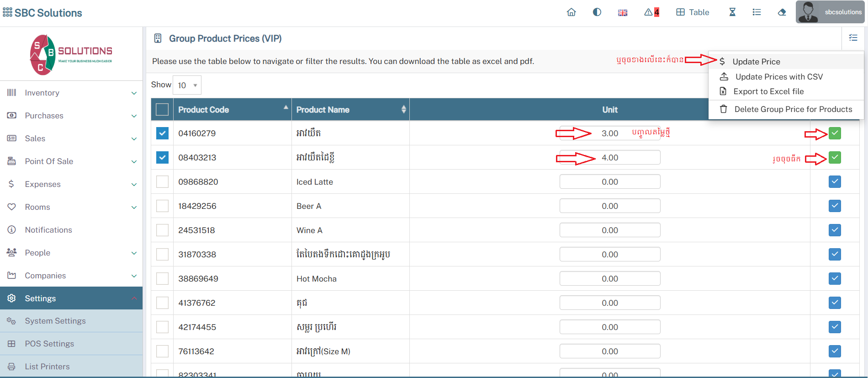
Task: Open the POS Settings link
Action: click(x=49, y=344)
